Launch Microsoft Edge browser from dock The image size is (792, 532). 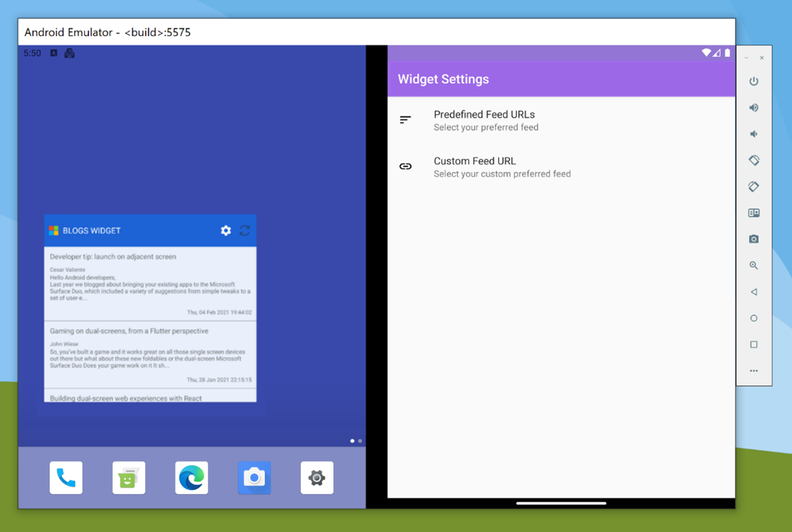[x=191, y=478]
